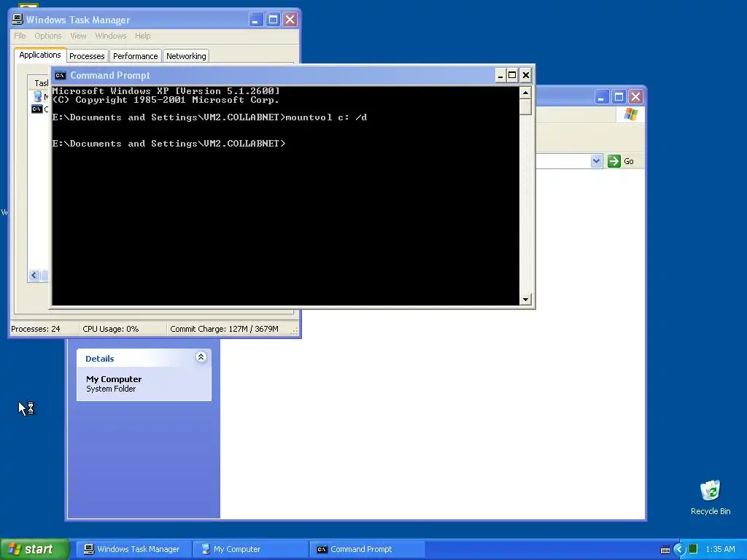Click the keyboard icon in system tray

(665, 550)
